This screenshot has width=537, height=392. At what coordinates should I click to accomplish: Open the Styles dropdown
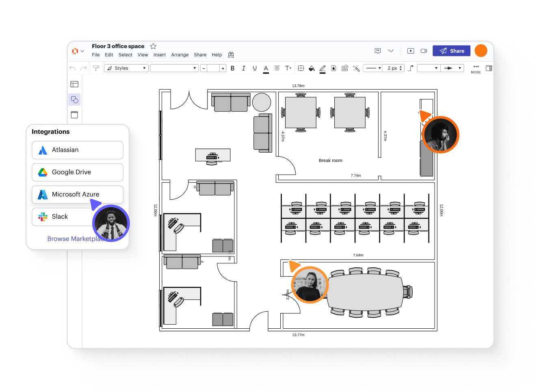point(126,68)
